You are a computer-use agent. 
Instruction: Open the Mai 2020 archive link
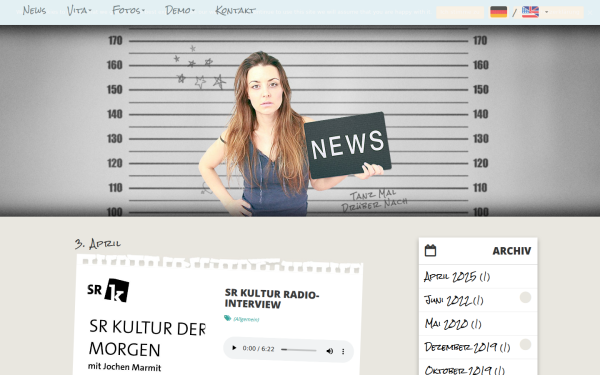pos(453,324)
